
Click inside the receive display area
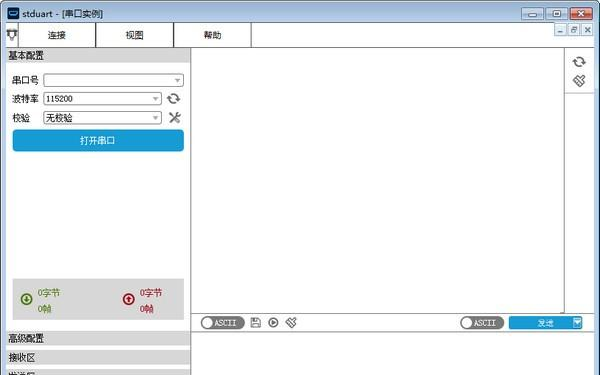click(377, 180)
